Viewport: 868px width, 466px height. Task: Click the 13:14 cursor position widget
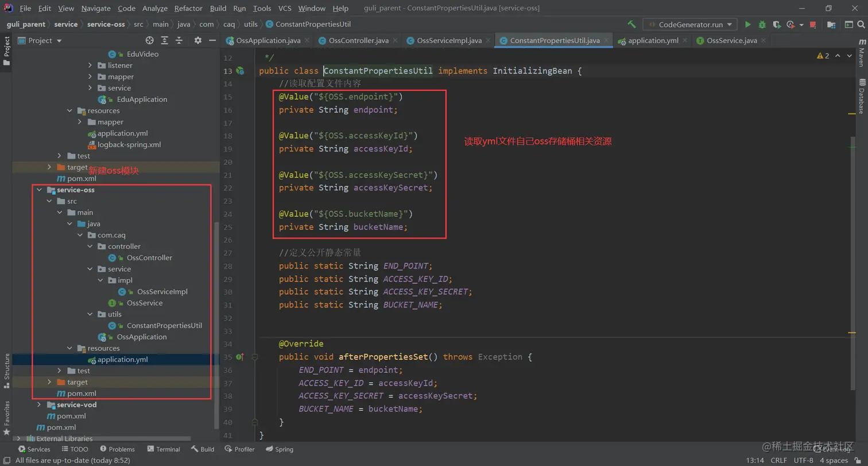(x=754, y=460)
